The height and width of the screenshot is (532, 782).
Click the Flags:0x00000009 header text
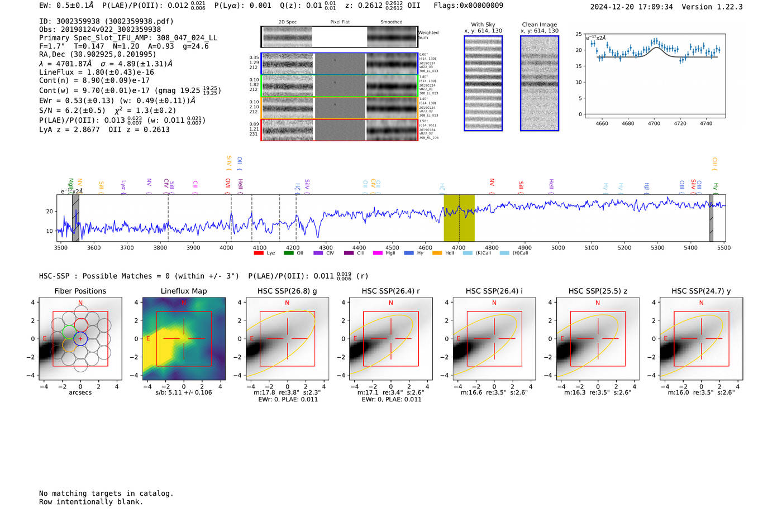[468, 5]
